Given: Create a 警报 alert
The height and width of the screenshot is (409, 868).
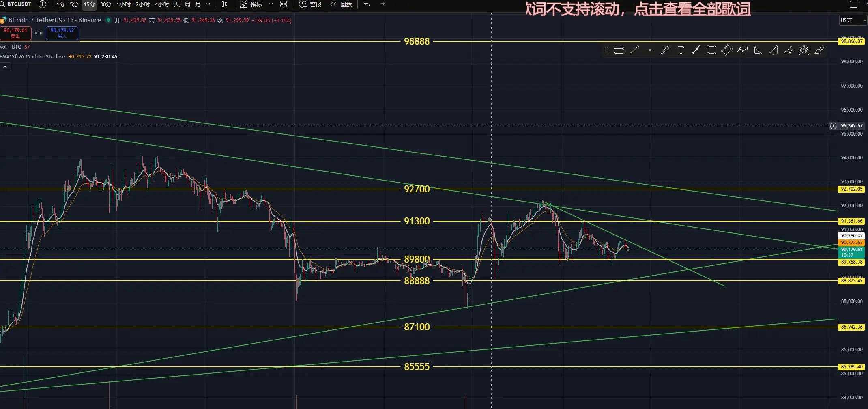Looking at the screenshot, I should tap(310, 4).
